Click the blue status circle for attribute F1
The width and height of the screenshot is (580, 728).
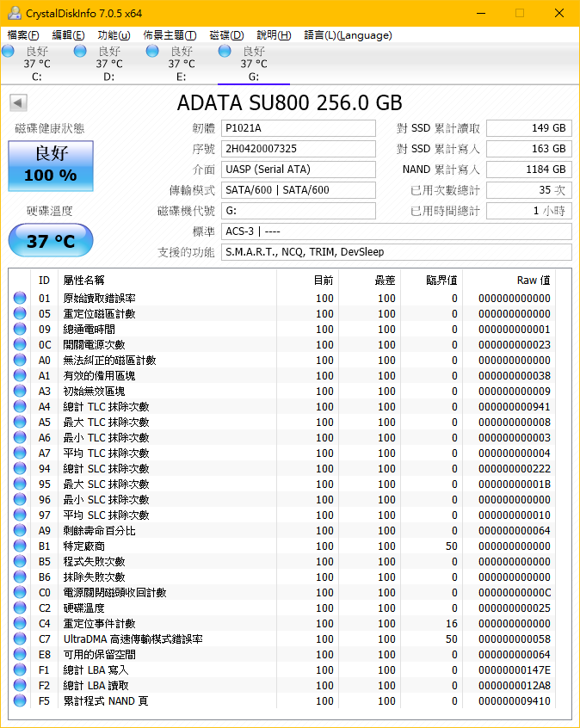pos(20,669)
